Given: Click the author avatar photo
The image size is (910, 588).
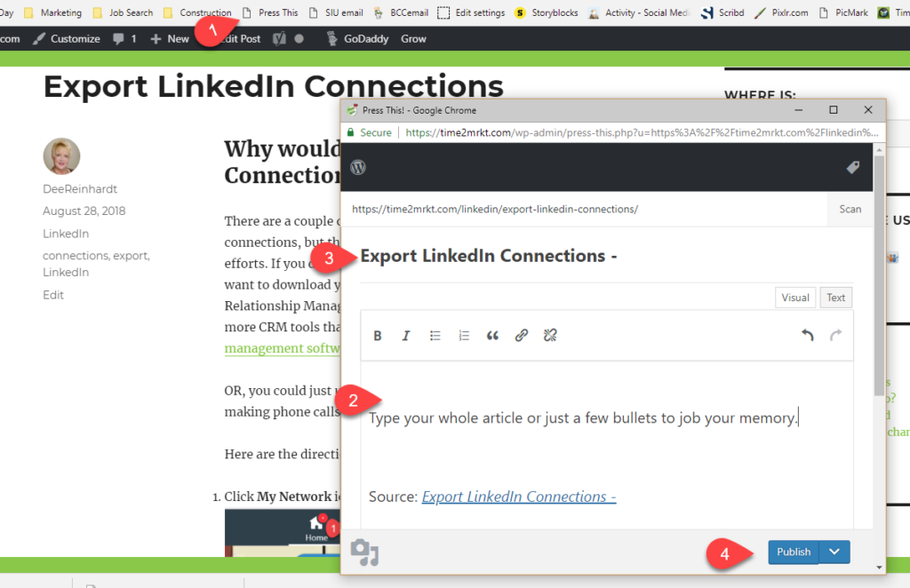Looking at the screenshot, I should [x=61, y=156].
